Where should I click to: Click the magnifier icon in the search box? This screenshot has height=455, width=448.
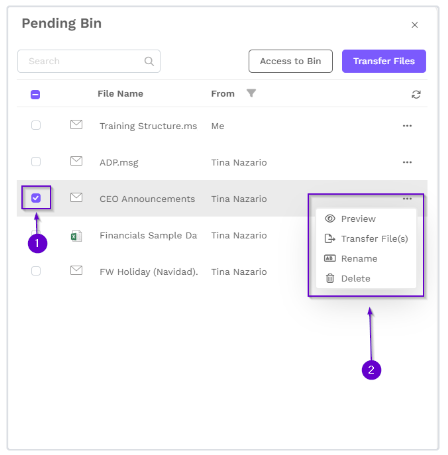[149, 61]
